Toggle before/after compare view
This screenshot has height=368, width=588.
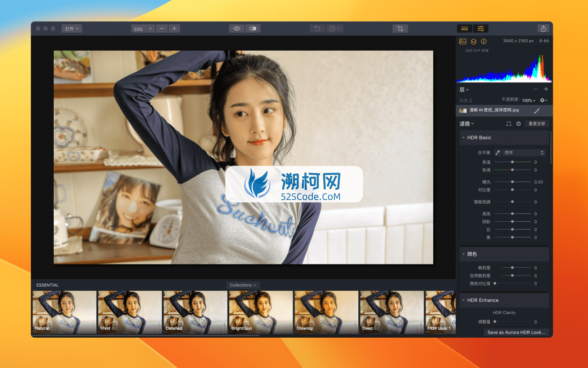coord(253,29)
